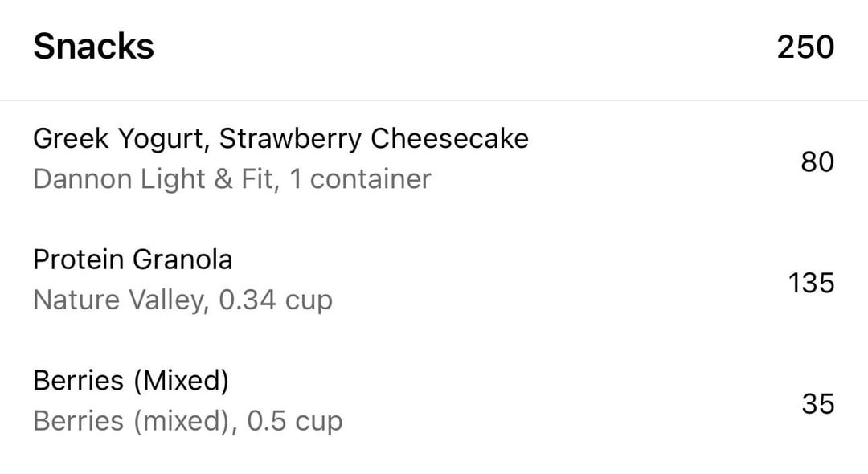Image resolution: width=868 pixels, height=474 pixels.
Task: Click the word Granola in the second entry
Action: point(182,259)
